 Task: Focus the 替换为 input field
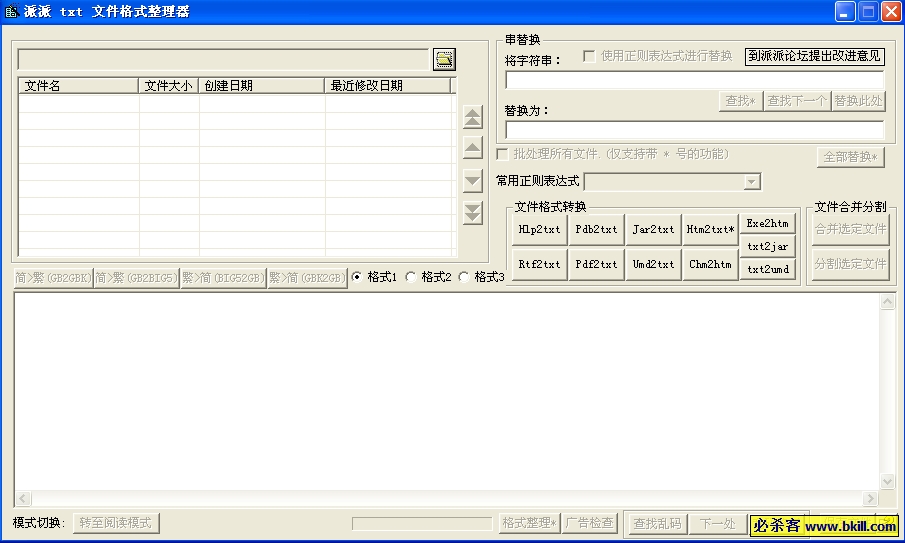coord(695,130)
